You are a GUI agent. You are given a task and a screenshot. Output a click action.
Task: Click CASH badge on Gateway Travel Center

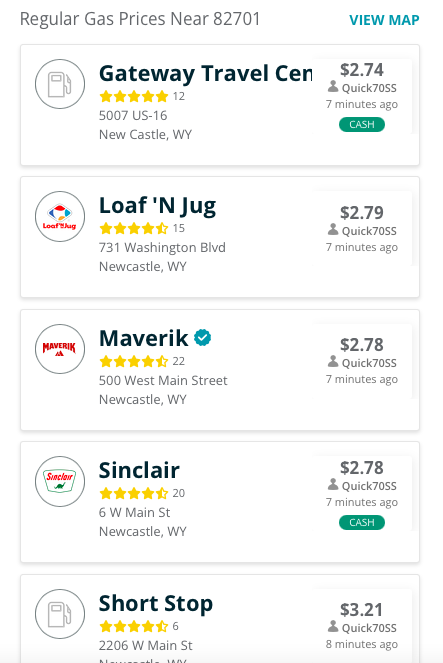[362, 124]
